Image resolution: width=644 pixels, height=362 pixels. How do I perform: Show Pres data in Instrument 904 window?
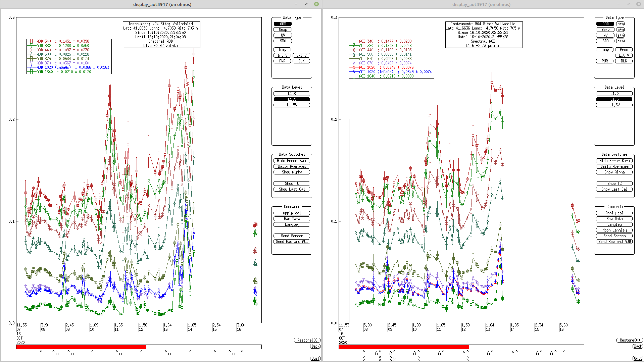point(624,50)
